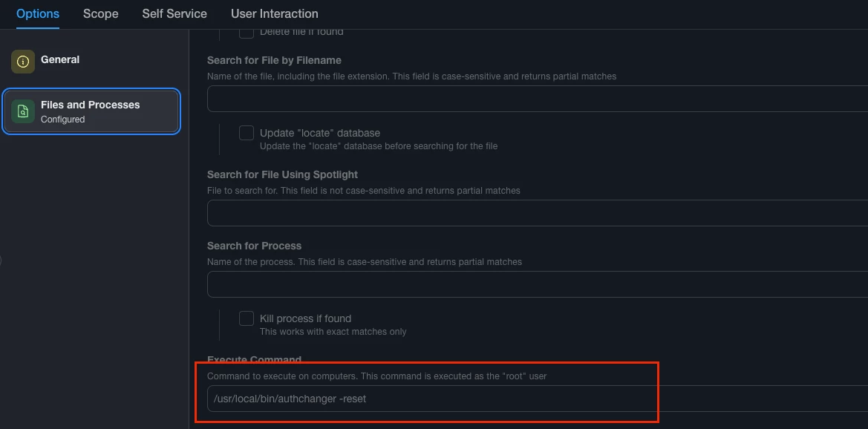Click the Delete file if found label text
This screenshot has height=429, width=868.
301,32
